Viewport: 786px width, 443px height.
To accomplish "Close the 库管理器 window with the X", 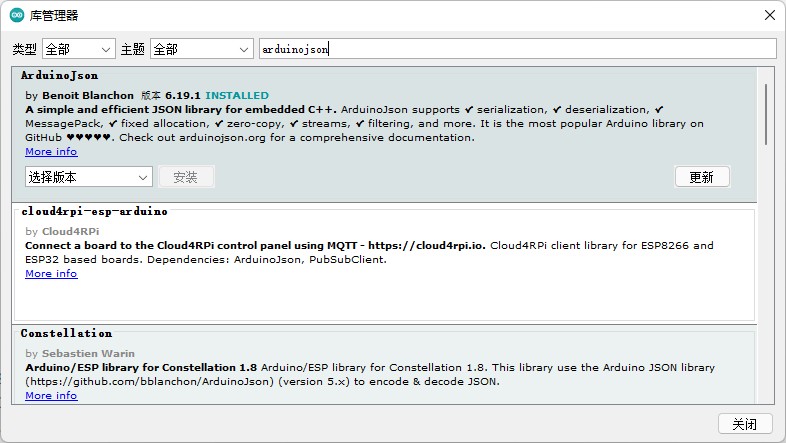I will click(770, 15).
